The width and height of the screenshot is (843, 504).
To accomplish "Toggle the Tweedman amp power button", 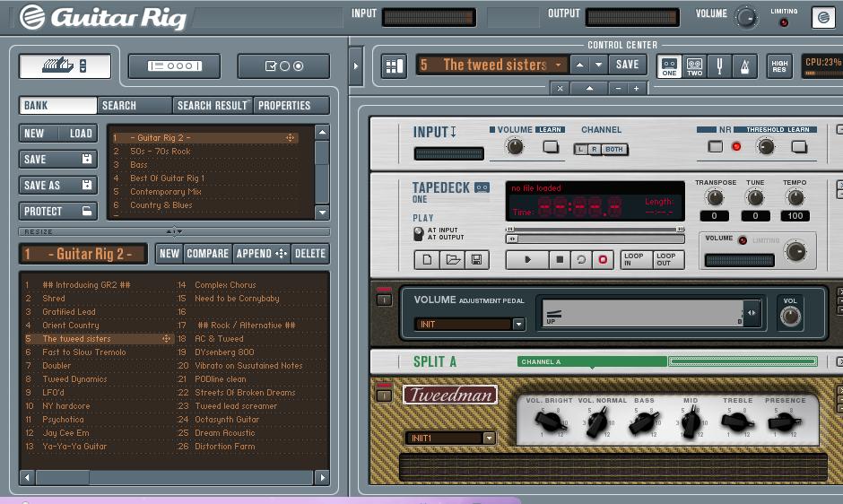I will click(384, 395).
